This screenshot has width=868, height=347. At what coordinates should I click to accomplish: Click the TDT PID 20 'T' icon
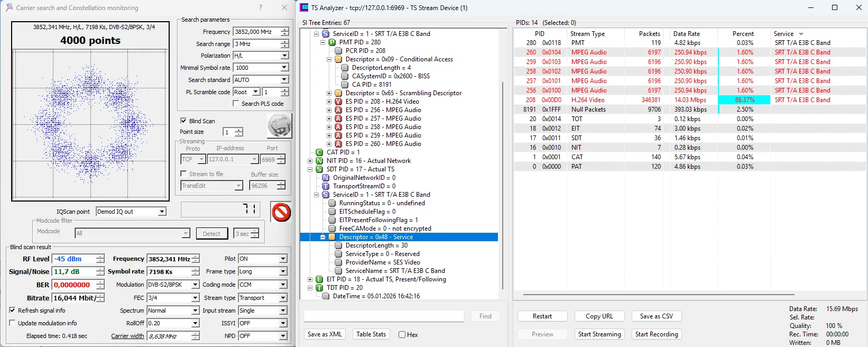point(319,288)
